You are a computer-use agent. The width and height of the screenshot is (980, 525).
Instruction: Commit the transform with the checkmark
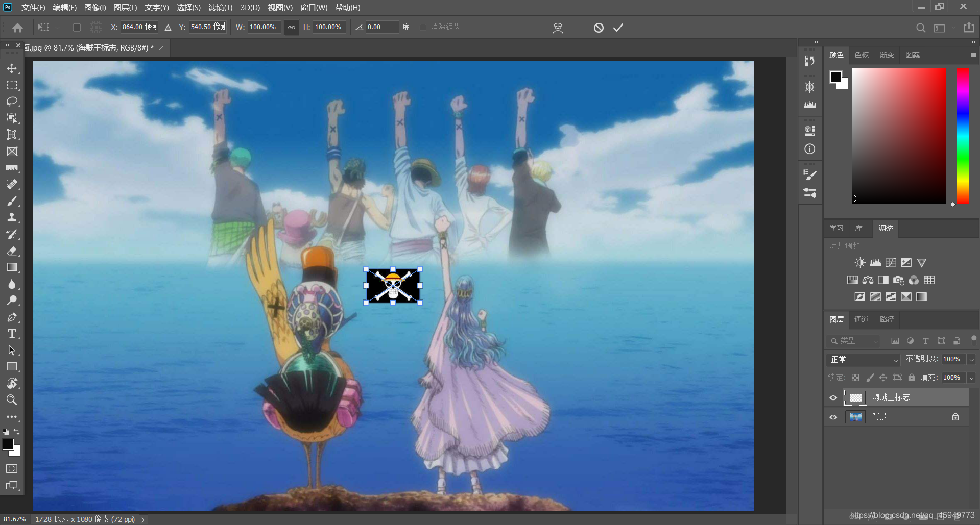[x=618, y=28]
